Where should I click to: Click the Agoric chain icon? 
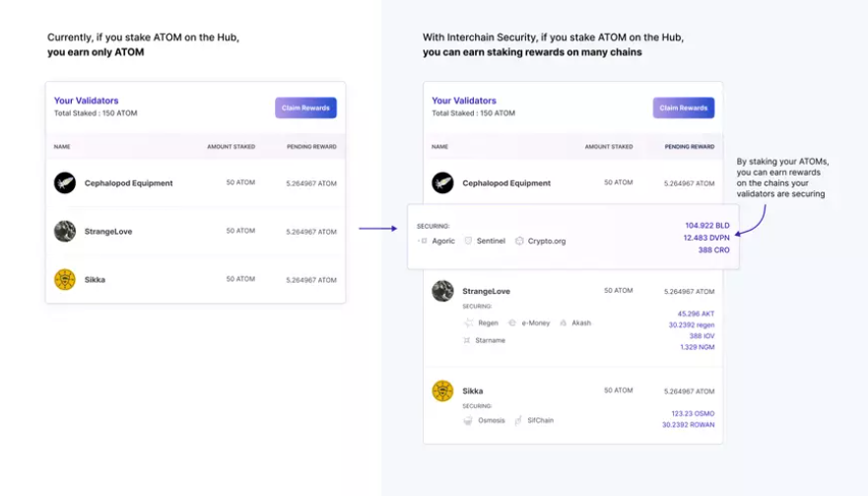pos(423,241)
